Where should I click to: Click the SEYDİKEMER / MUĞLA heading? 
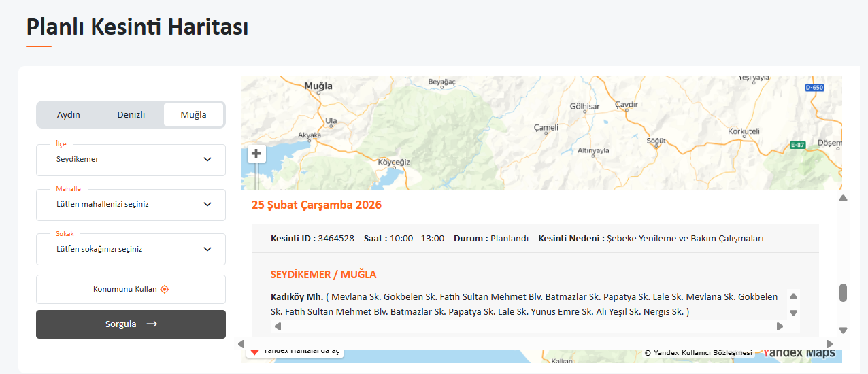tap(323, 275)
